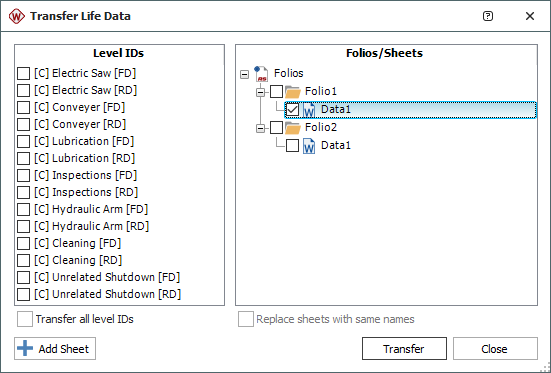
Task: Collapse the Folios root node
Action: click(245, 74)
